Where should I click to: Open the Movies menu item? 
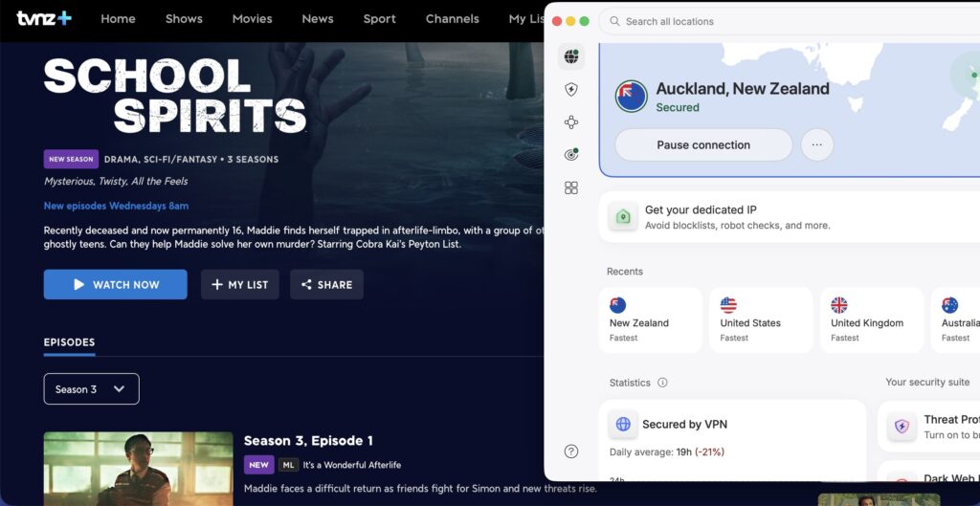click(252, 19)
